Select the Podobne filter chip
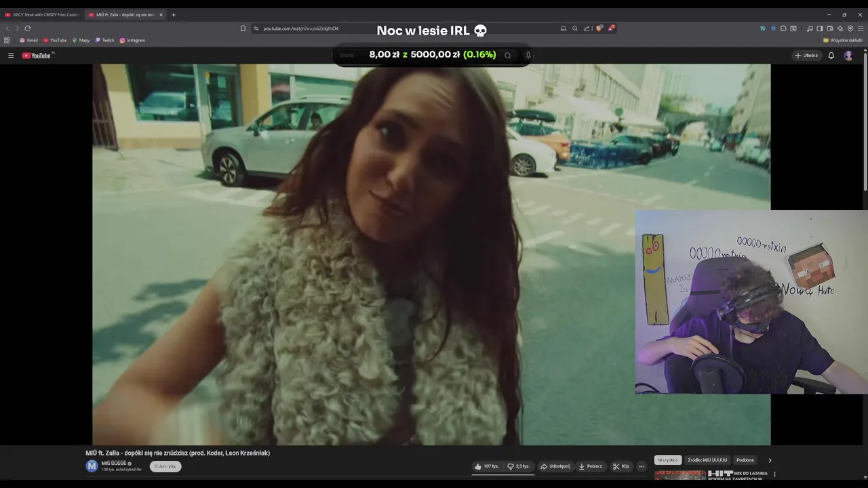The height and width of the screenshot is (488, 868). coord(745,460)
